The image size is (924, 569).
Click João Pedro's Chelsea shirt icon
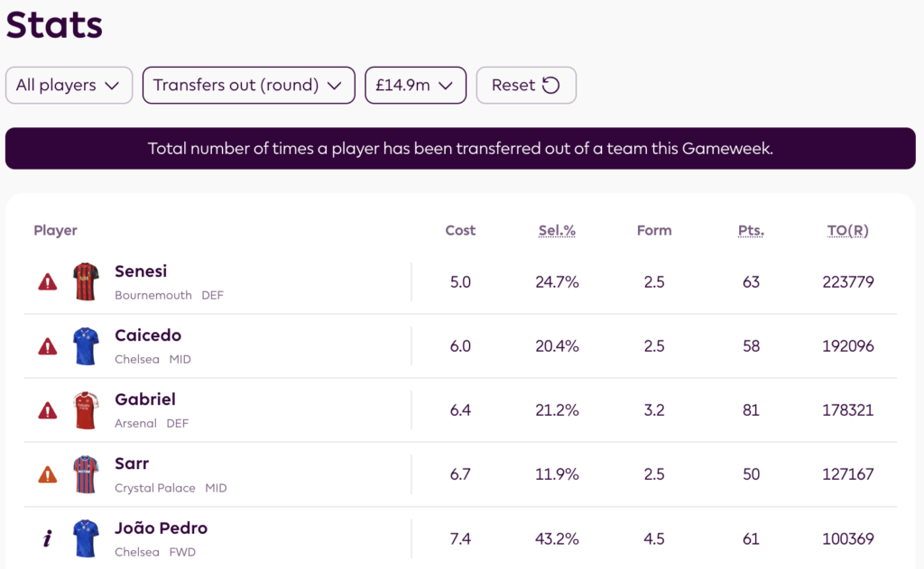click(x=86, y=538)
